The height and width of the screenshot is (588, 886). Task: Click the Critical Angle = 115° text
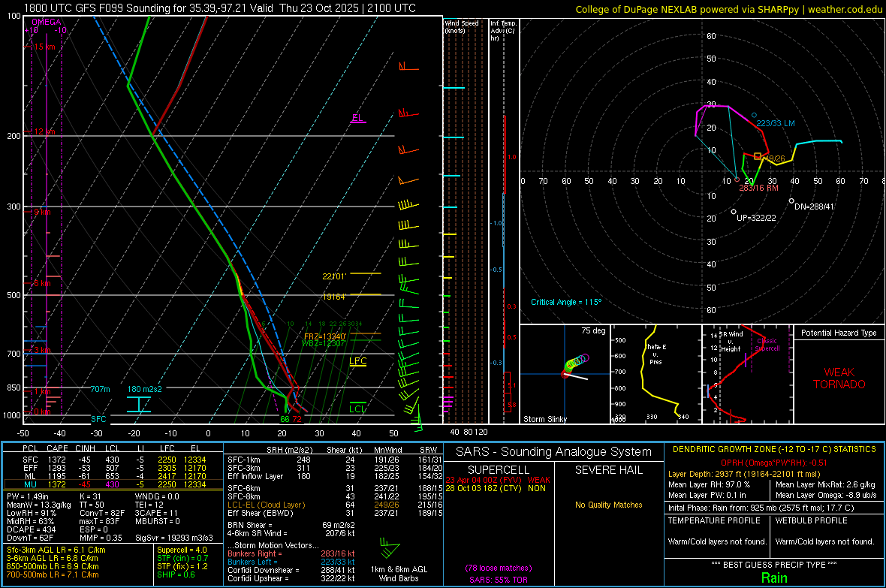point(566,302)
